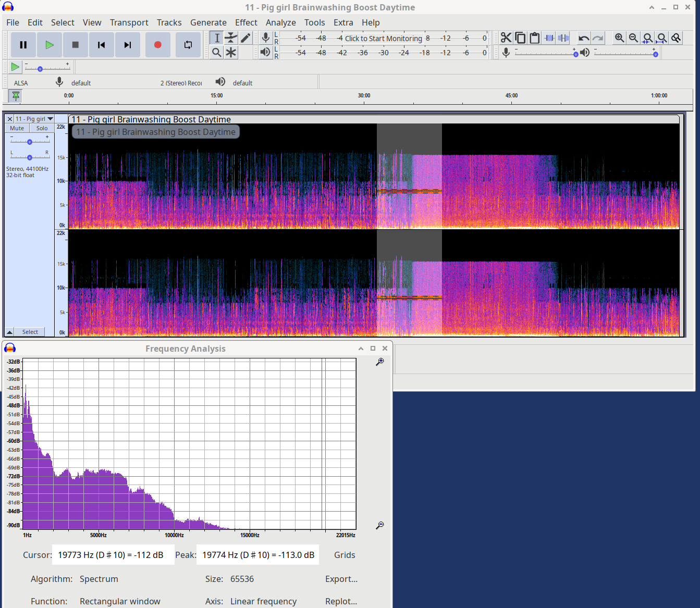This screenshot has width=700, height=608.
Task: Zoom in using main toolbar magnifier
Action: (619, 38)
